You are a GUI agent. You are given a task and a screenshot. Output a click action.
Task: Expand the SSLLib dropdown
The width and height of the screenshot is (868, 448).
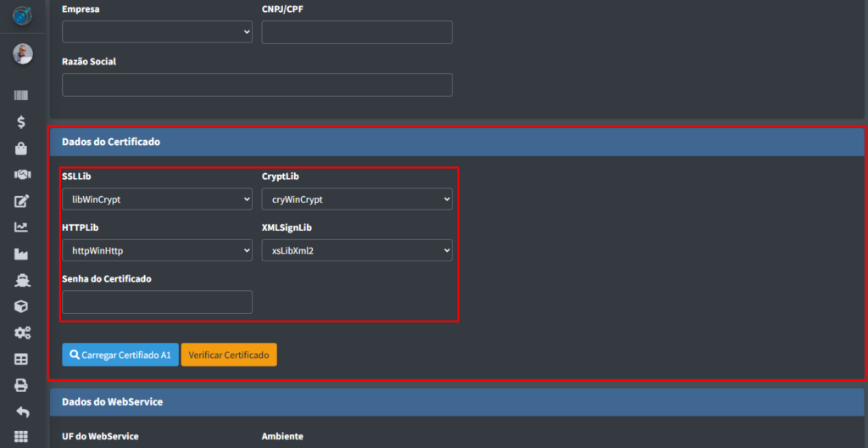[x=157, y=199]
